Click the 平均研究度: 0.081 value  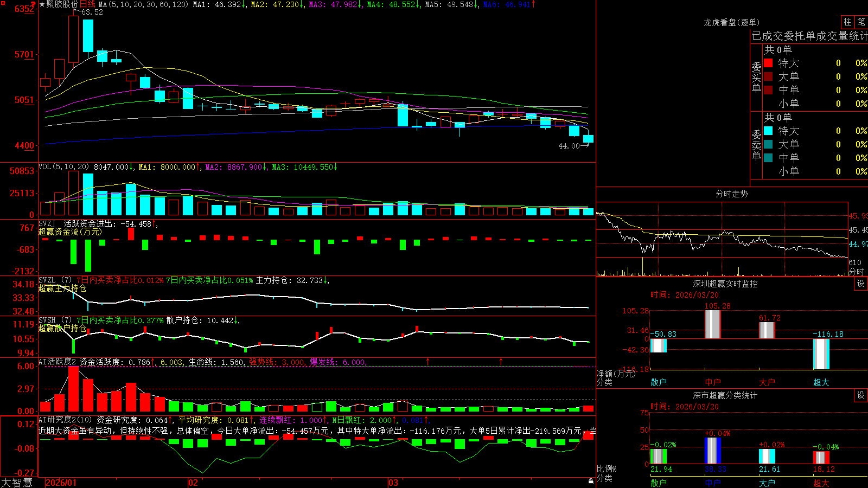213,420
